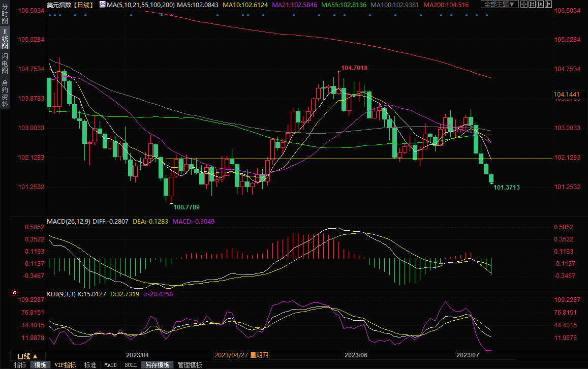Switch to the MACD template
This screenshot has width=588, height=369.
coord(110,365)
